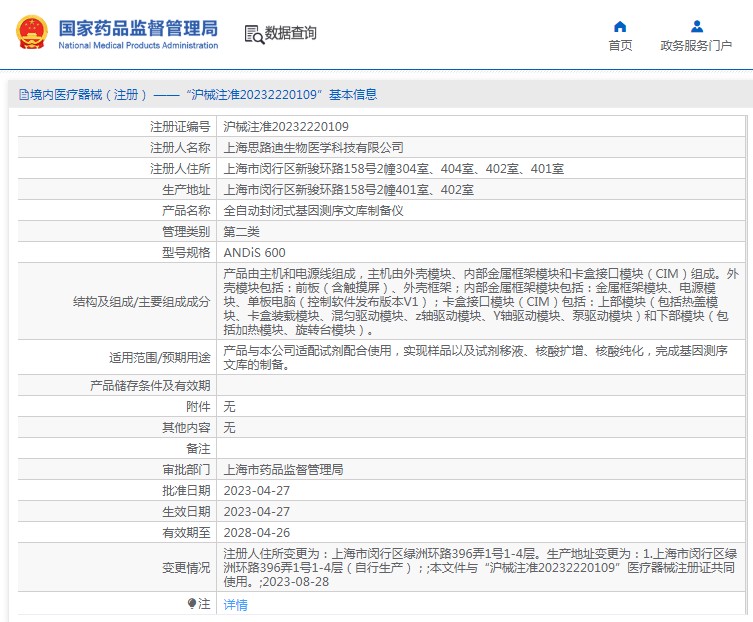Click model value ANDiS 600
This screenshot has width=753, height=622.
255,253
